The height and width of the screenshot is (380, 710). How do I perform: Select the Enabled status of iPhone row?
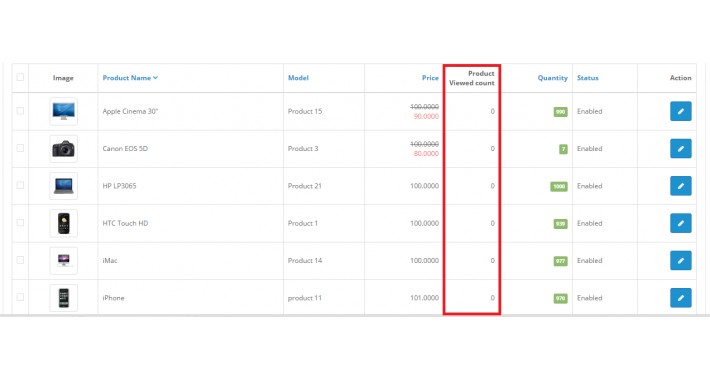tap(590, 298)
